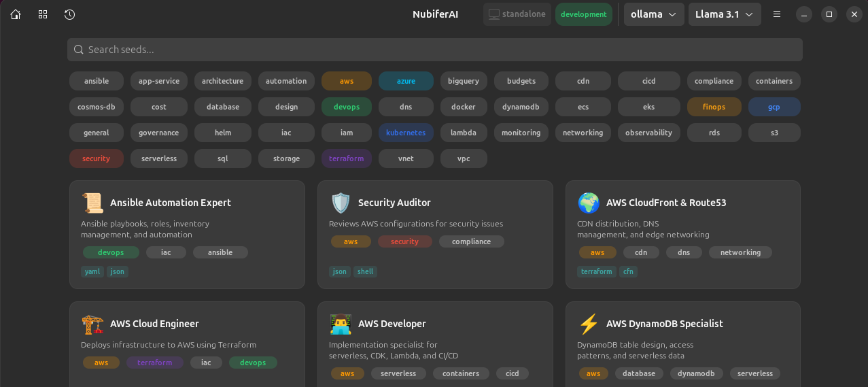This screenshot has width=868, height=387.
Task: Click containers tag on AWS Developer card
Action: (x=461, y=373)
